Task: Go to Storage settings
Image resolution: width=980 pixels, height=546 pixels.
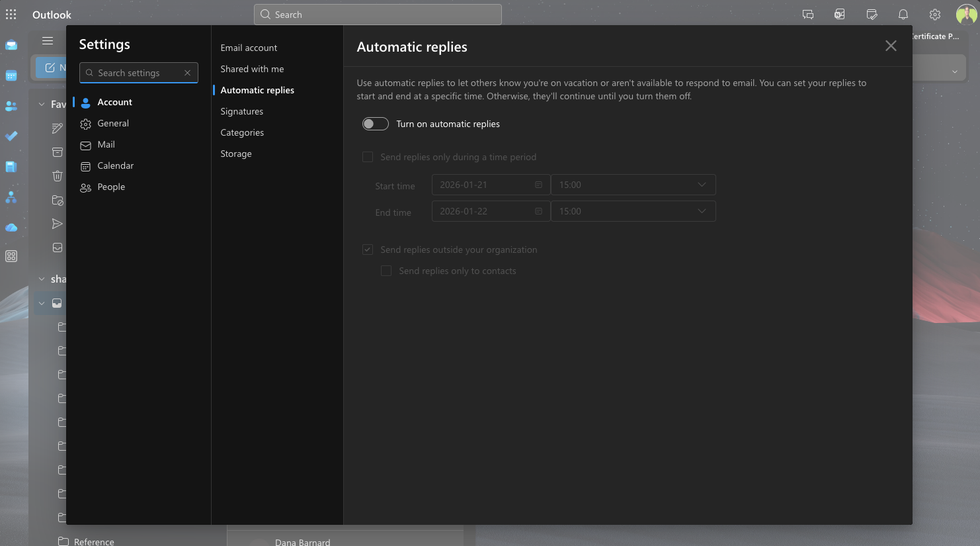Action: point(236,154)
